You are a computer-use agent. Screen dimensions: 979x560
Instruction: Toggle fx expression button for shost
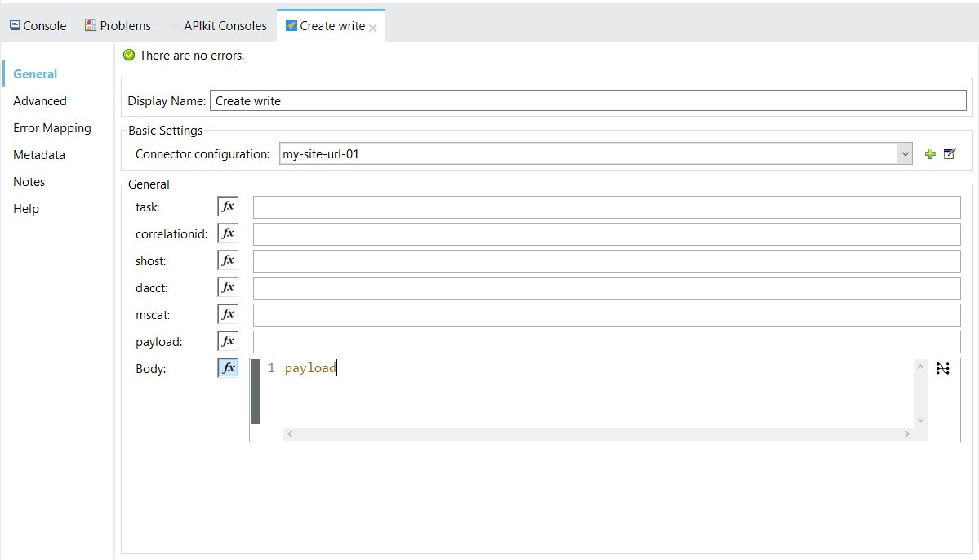[228, 260]
